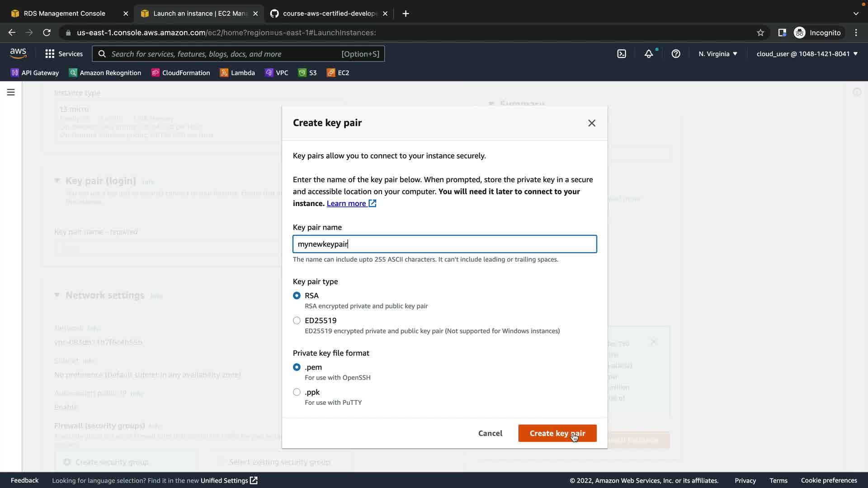Open the Chrome tab search chevron
Image resolution: width=868 pixels, height=488 pixels.
pyautogui.click(x=856, y=14)
